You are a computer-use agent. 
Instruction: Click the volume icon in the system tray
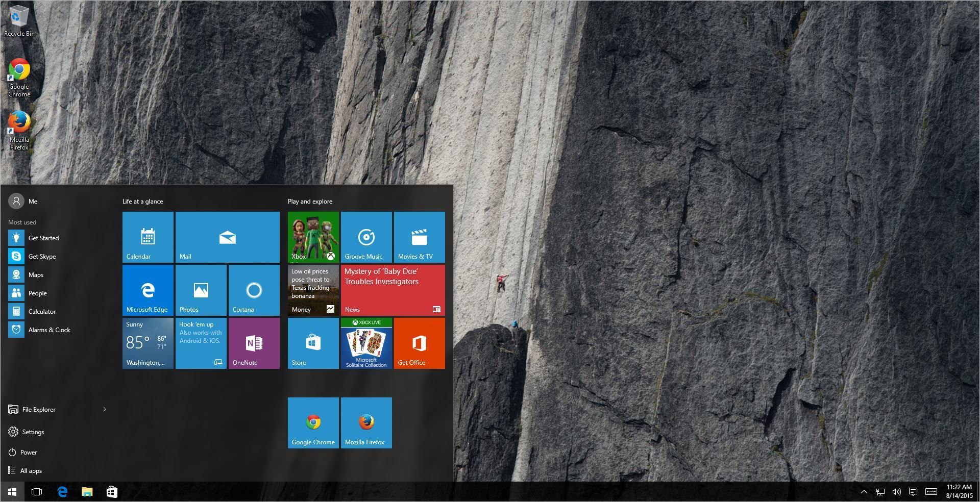[x=897, y=492]
